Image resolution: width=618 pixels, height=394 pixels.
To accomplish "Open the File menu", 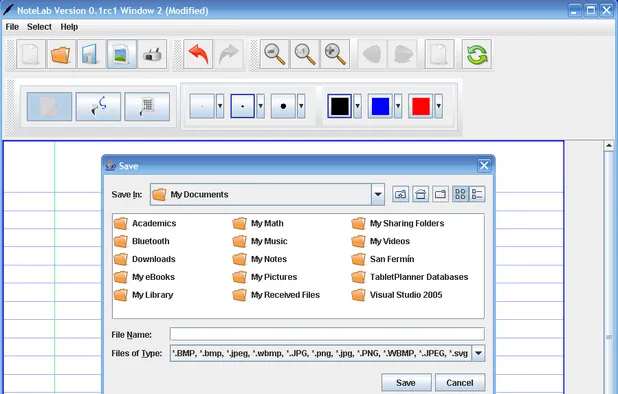I will coord(12,27).
